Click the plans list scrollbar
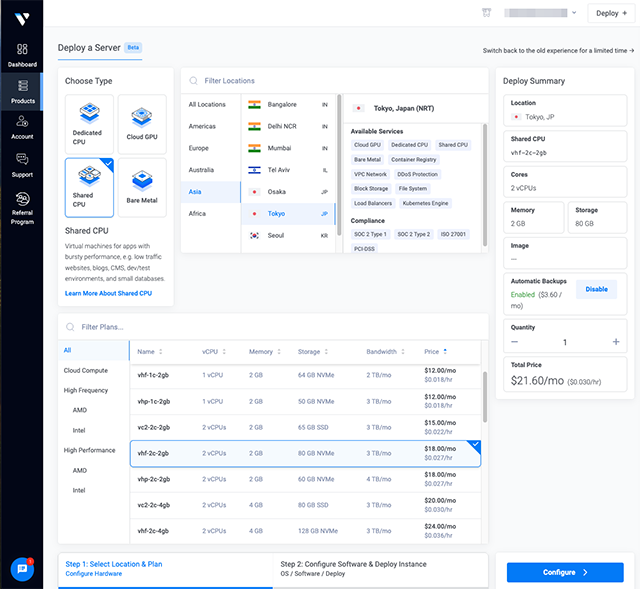Screen dimensions: 640x589 [484, 397]
